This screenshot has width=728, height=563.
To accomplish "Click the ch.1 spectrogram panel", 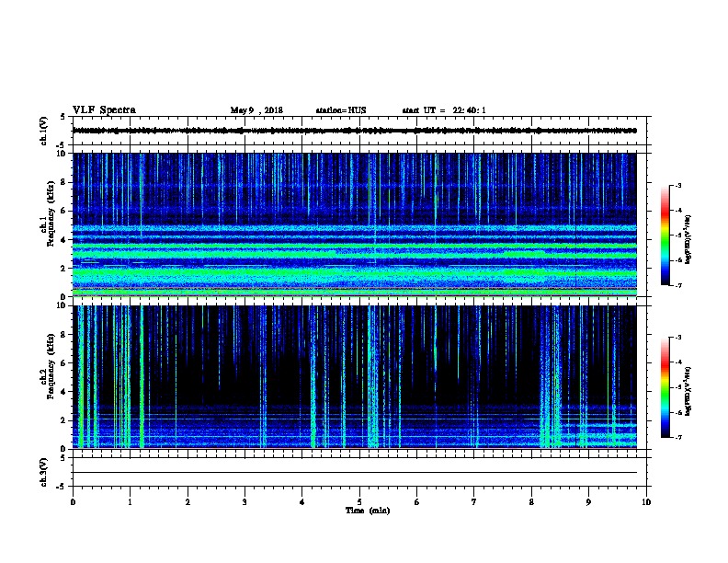I will [x=355, y=224].
